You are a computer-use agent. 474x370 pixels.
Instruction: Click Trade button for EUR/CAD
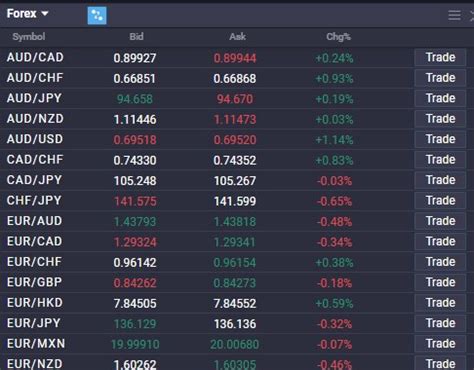click(440, 242)
